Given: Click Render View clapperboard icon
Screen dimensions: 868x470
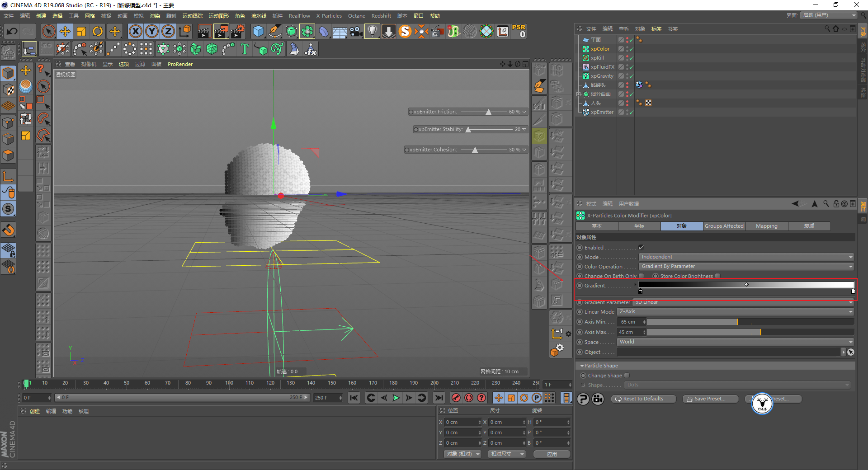Looking at the screenshot, I should click(x=204, y=31).
